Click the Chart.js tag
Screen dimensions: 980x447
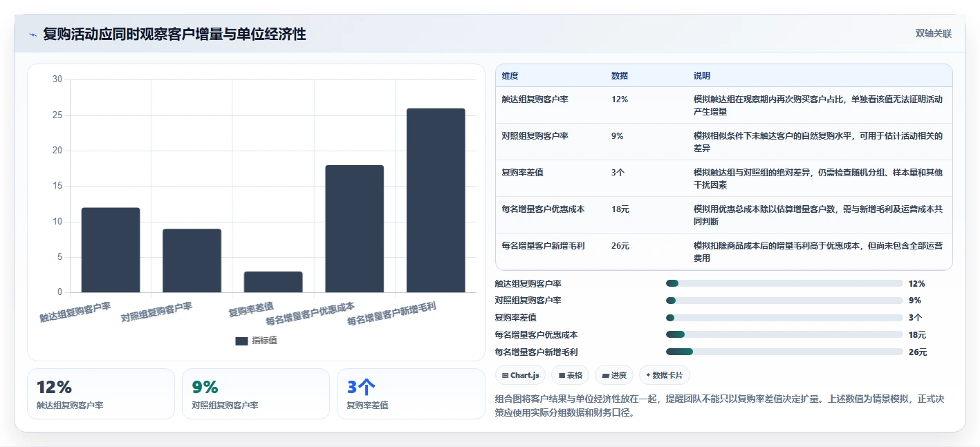coord(520,375)
